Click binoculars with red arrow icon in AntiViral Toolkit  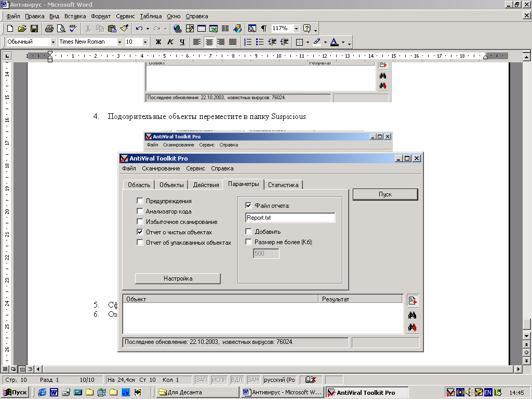412,327
